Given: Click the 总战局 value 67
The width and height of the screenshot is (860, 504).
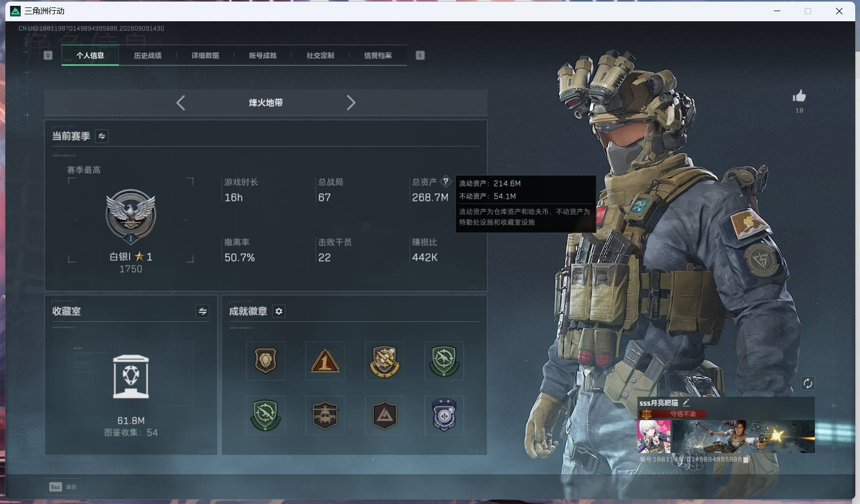Looking at the screenshot, I should 325,198.
